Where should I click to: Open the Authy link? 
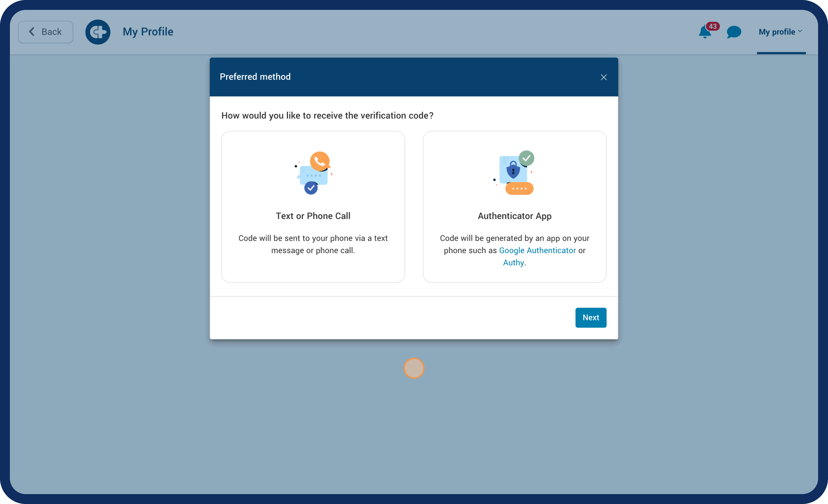pos(513,262)
